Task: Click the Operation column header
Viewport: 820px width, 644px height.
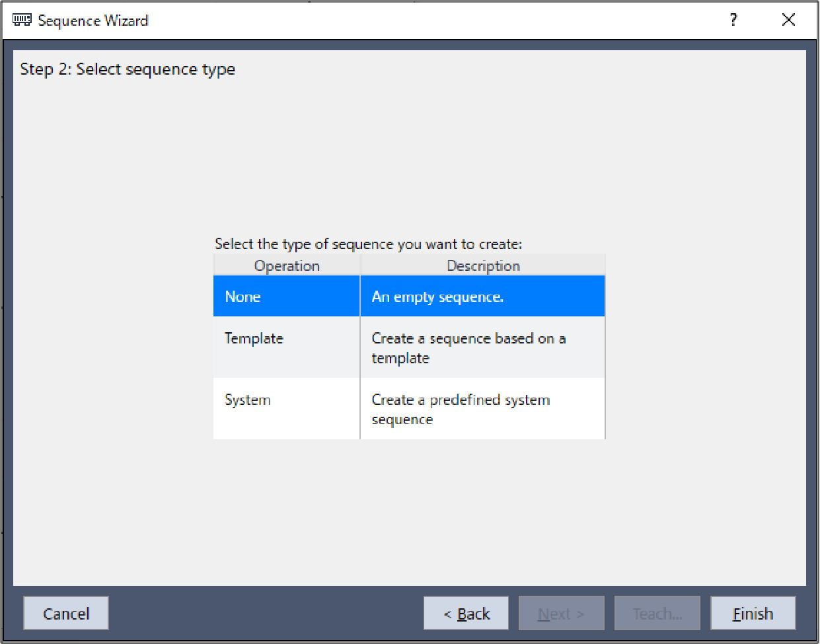Action: (x=287, y=266)
